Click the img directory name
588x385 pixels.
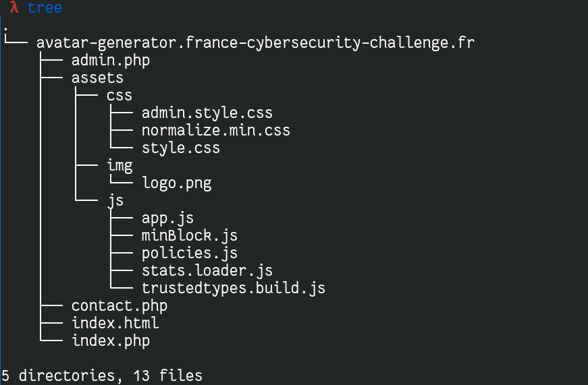pos(119,166)
